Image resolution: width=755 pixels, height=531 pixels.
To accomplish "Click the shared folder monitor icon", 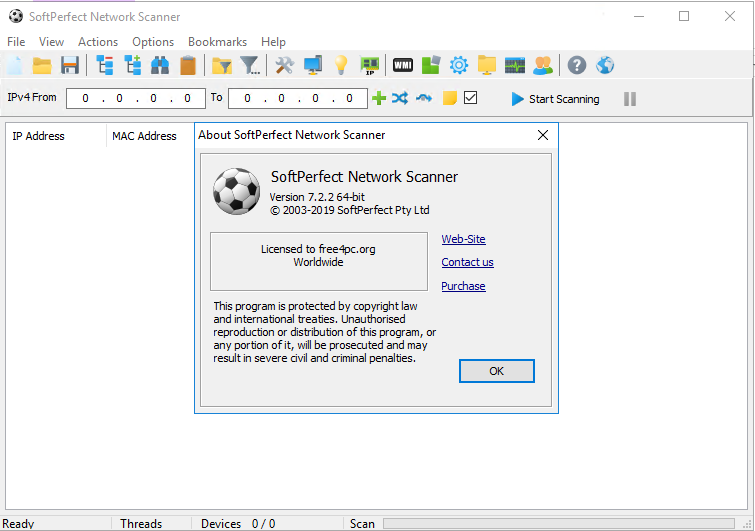I will tap(487, 65).
